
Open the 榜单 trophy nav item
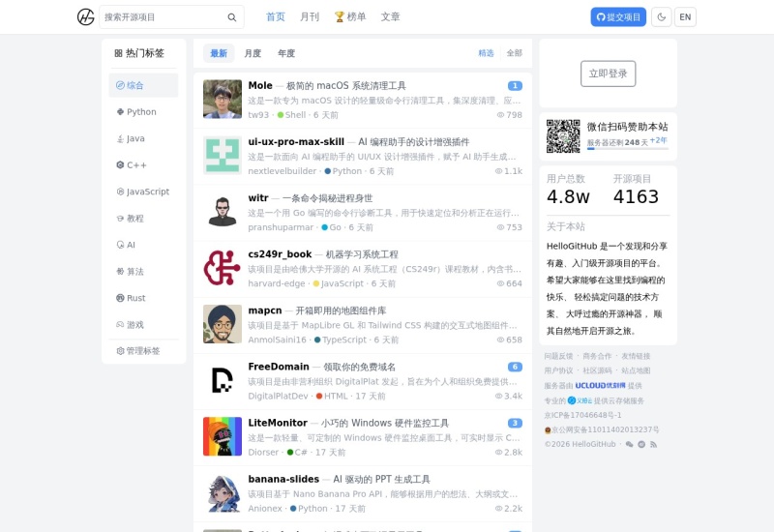pos(350,16)
